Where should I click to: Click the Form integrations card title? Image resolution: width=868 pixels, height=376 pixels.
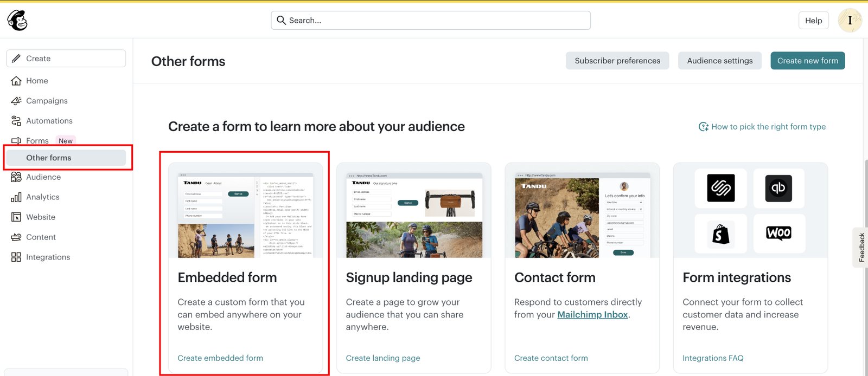tap(737, 277)
